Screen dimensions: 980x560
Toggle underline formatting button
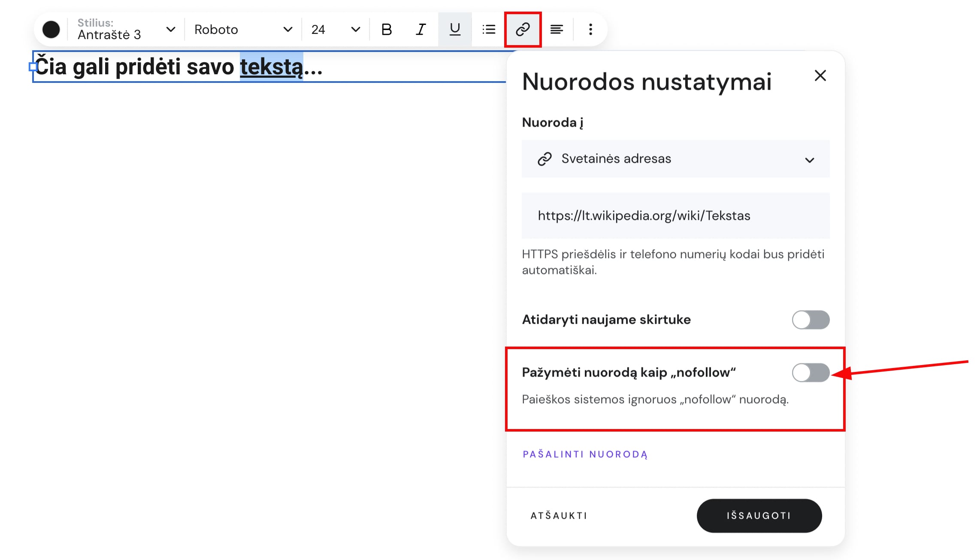(455, 30)
